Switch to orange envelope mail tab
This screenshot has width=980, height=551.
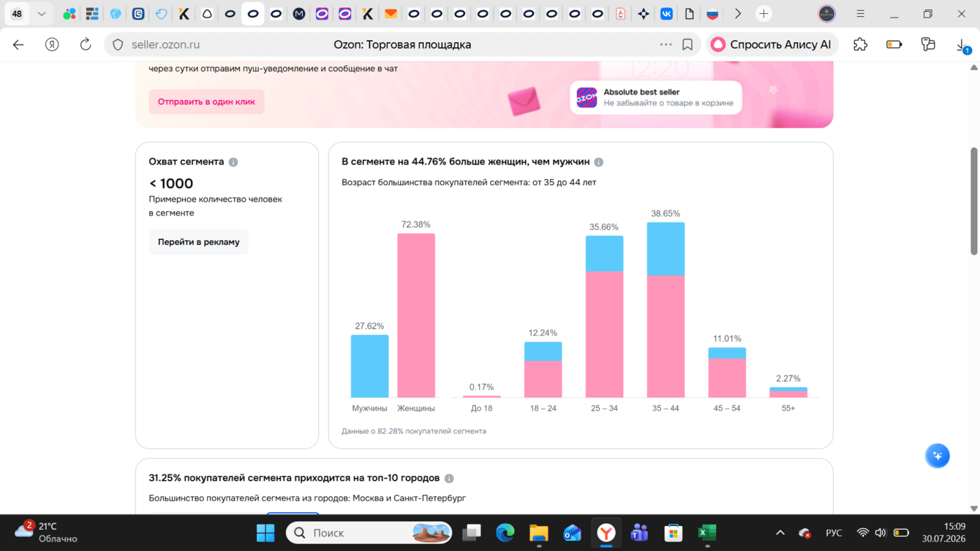391,14
